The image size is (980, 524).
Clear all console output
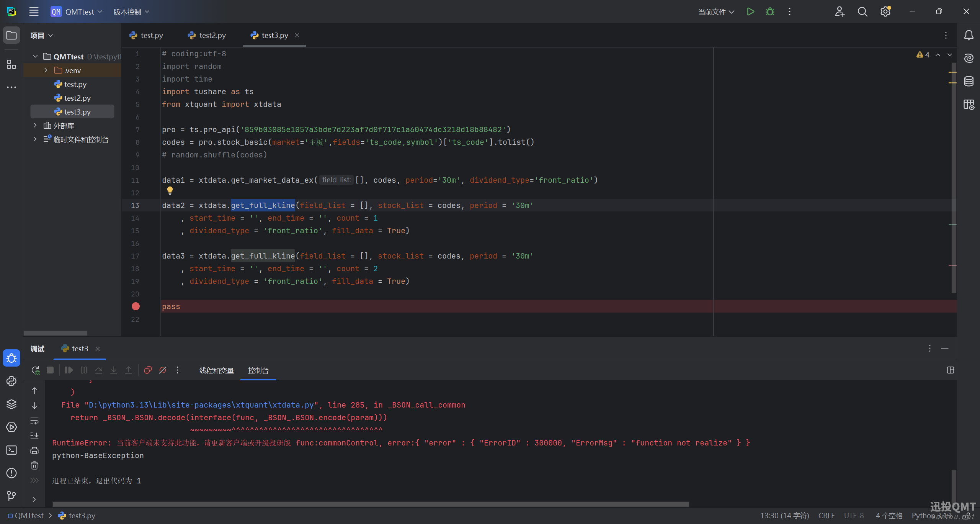pyautogui.click(x=34, y=465)
